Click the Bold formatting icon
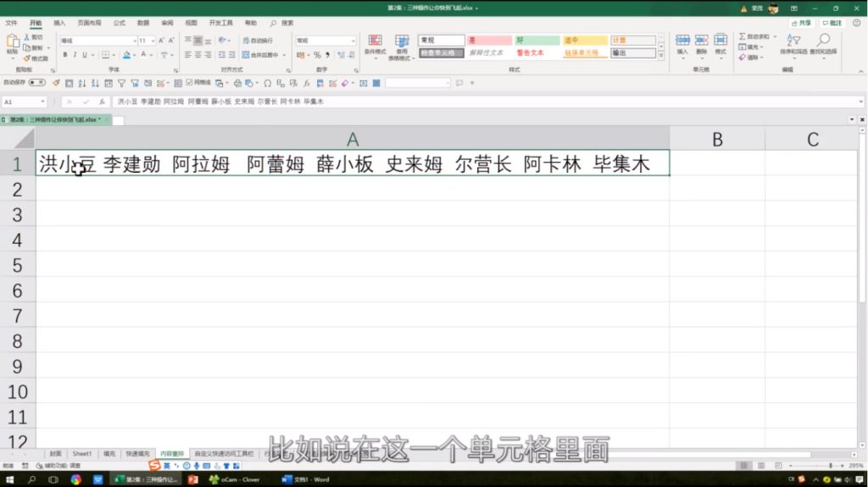The image size is (868, 487). tap(64, 55)
